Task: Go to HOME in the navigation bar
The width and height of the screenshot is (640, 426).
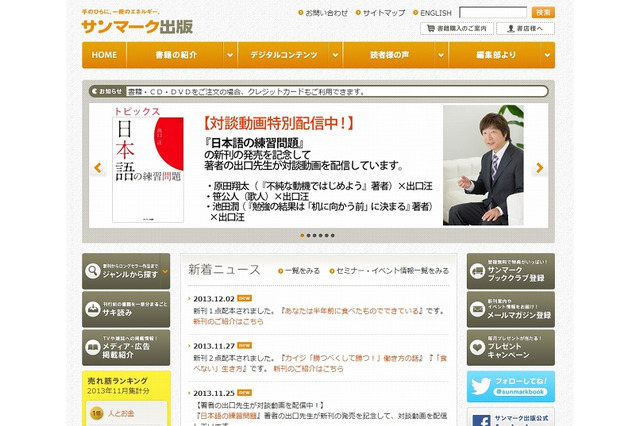Action: pyautogui.click(x=104, y=55)
